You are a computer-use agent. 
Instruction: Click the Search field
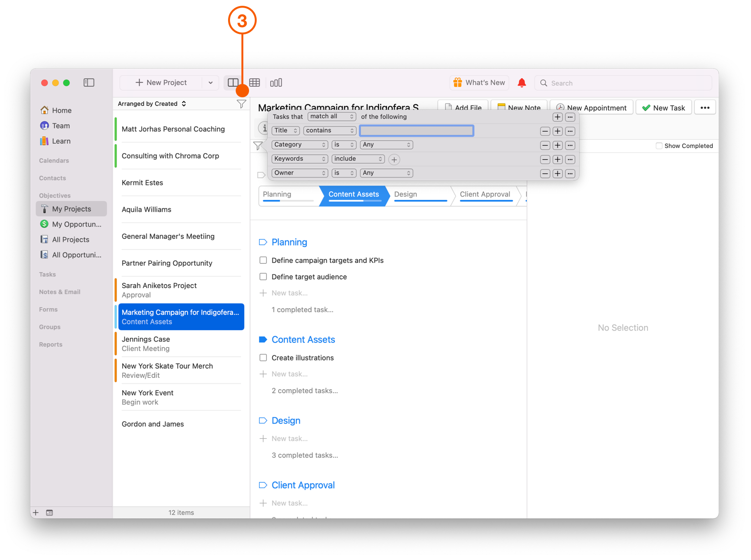click(x=623, y=83)
